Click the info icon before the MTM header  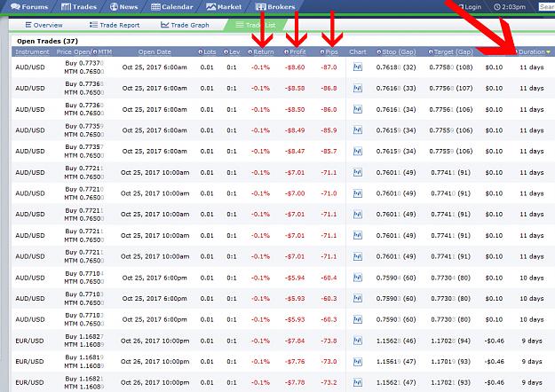(x=95, y=52)
